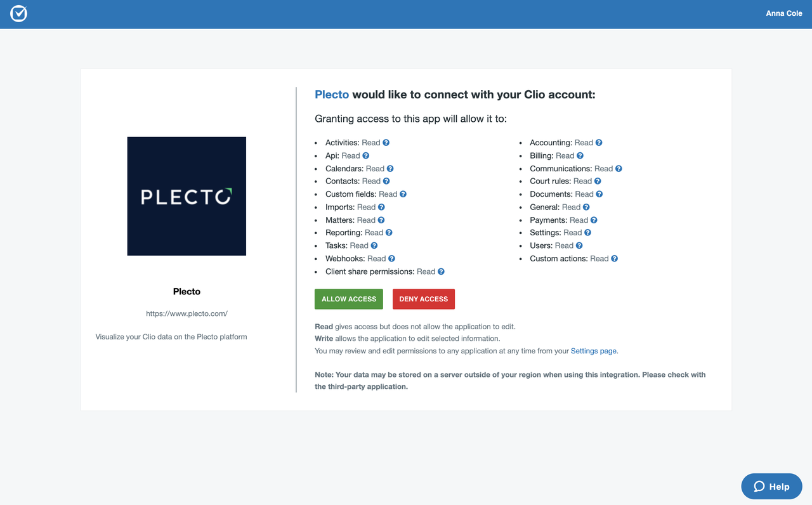Open the Help chat widget
Screen dimensions: 812x505
point(771,487)
